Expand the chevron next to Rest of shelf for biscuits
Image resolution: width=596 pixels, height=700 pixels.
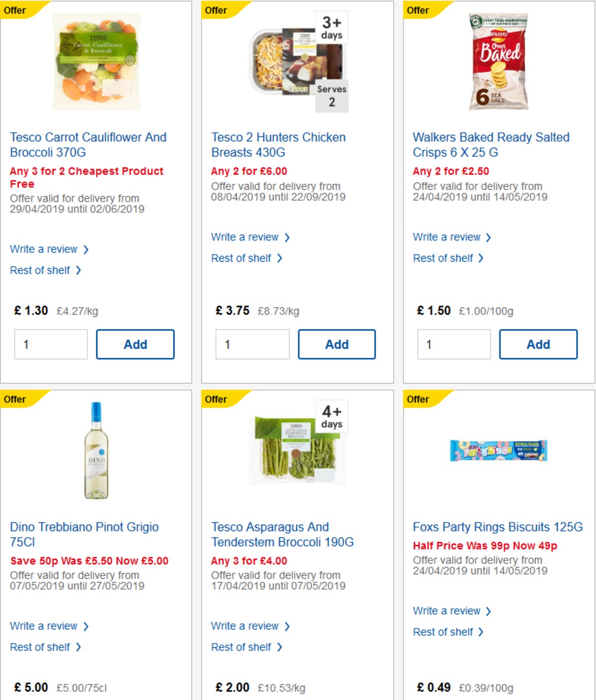tap(480, 631)
